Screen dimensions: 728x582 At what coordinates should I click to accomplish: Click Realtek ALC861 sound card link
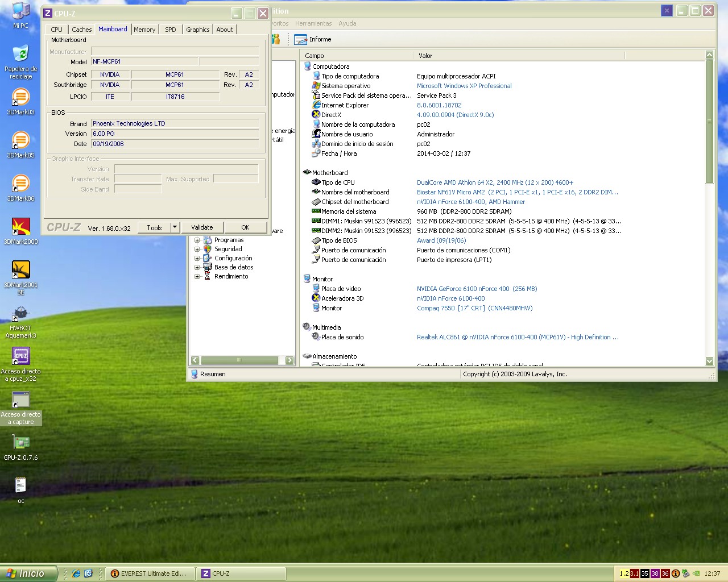(518, 337)
